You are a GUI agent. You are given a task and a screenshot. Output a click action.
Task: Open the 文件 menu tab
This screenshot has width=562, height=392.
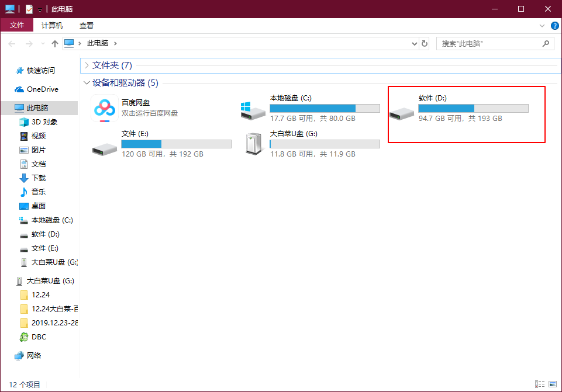click(x=17, y=25)
